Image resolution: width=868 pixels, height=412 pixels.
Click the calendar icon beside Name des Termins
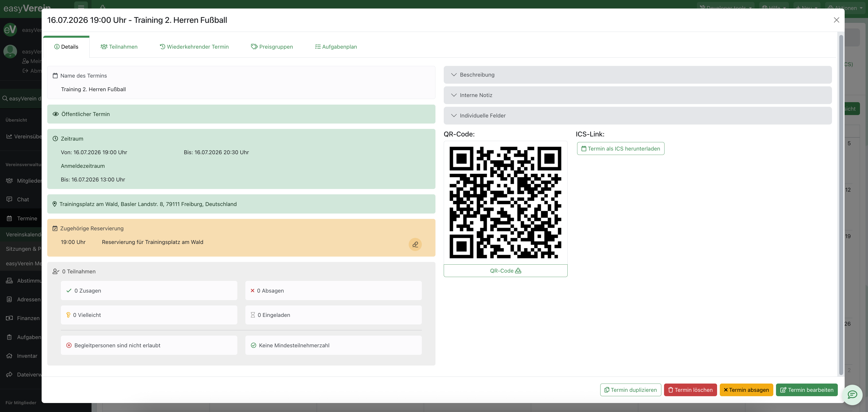click(x=55, y=76)
